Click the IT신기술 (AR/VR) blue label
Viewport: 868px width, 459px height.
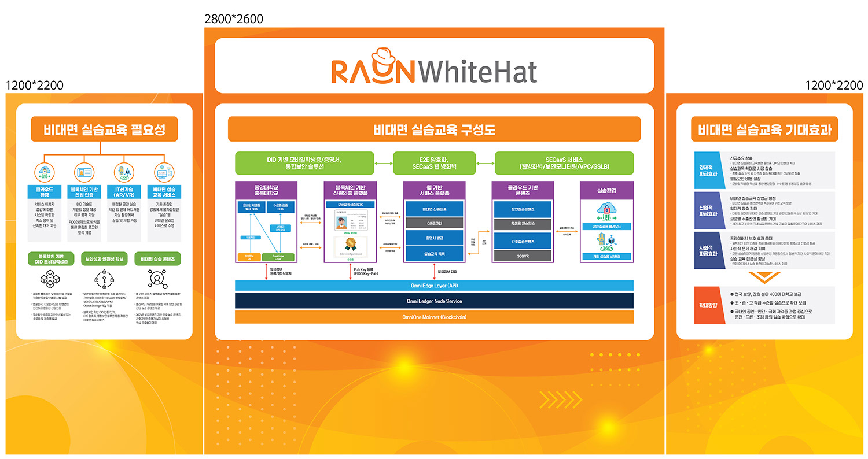pos(124,192)
